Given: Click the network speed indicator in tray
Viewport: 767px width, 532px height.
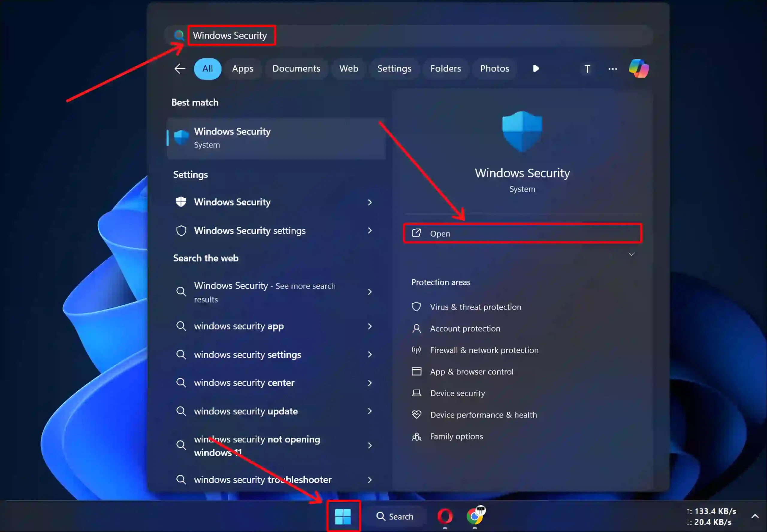Looking at the screenshot, I should [x=711, y=517].
